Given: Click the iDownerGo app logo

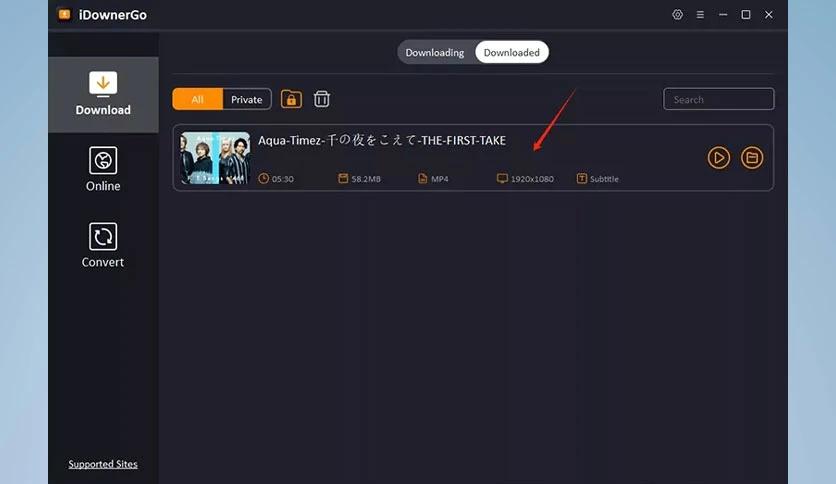Looking at the screenshot, I should tap(65, 14).
